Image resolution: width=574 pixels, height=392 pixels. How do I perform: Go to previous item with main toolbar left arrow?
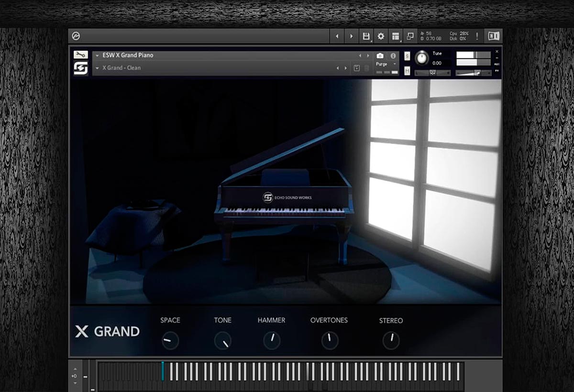(337, 36)
